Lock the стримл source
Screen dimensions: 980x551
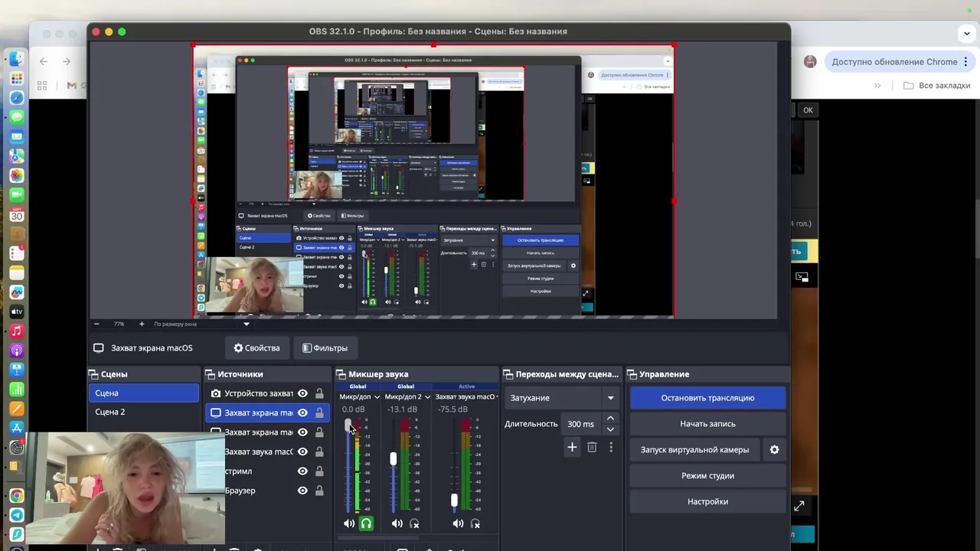click(319, 471)
